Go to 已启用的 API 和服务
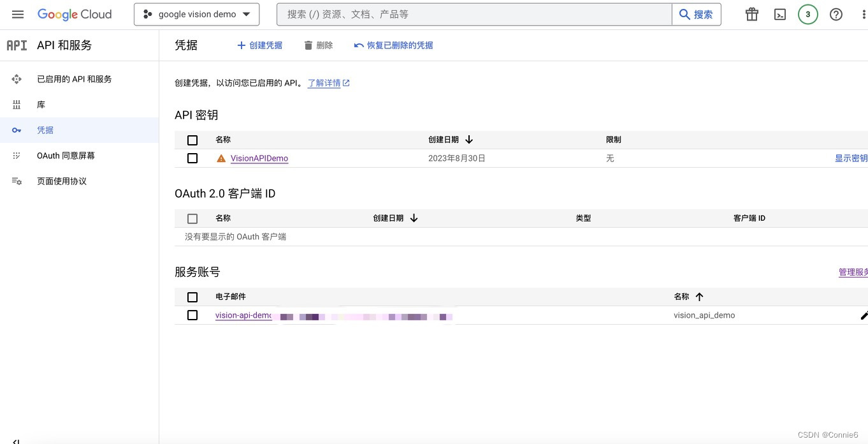The image size is (868, 444). point(75,79)
